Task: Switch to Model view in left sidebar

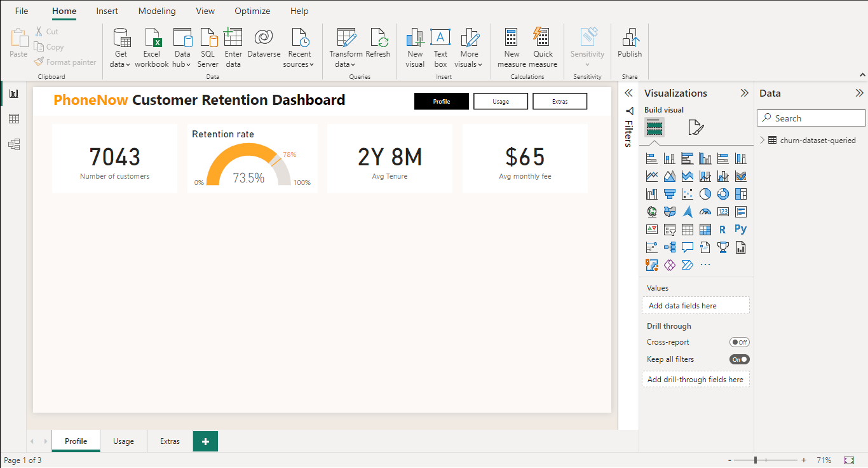Action: point(14,144)
